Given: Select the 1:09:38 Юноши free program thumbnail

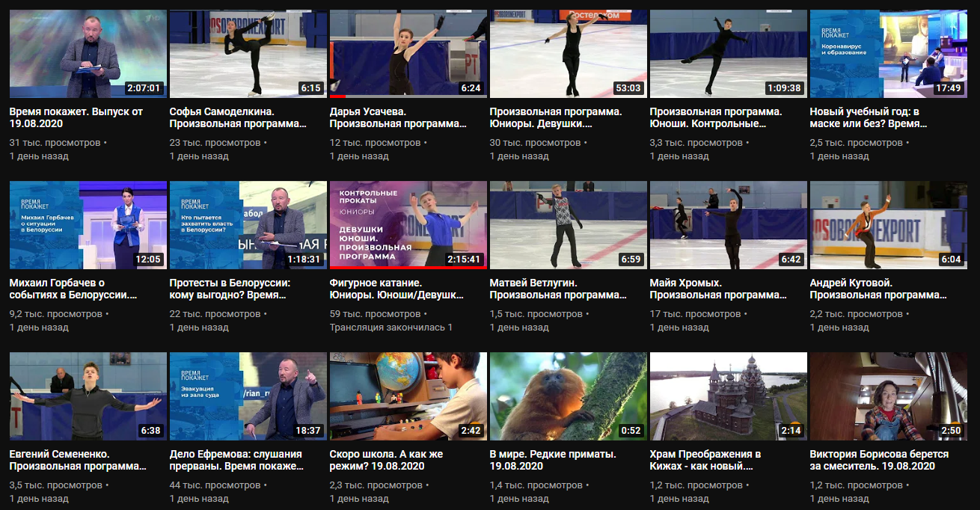Looking at the screenshot, I should click(728, 54).
